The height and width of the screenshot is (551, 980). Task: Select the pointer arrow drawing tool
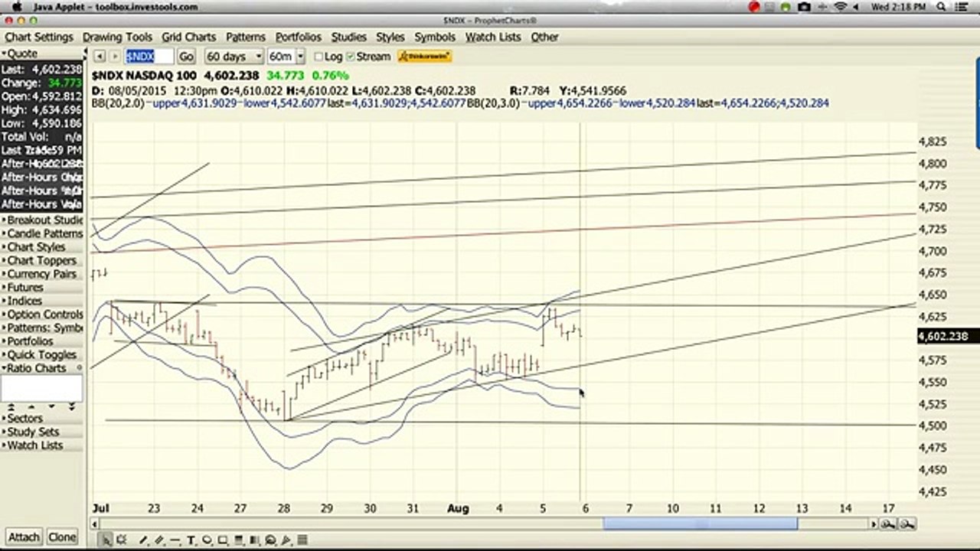click(x=106, y=540)
